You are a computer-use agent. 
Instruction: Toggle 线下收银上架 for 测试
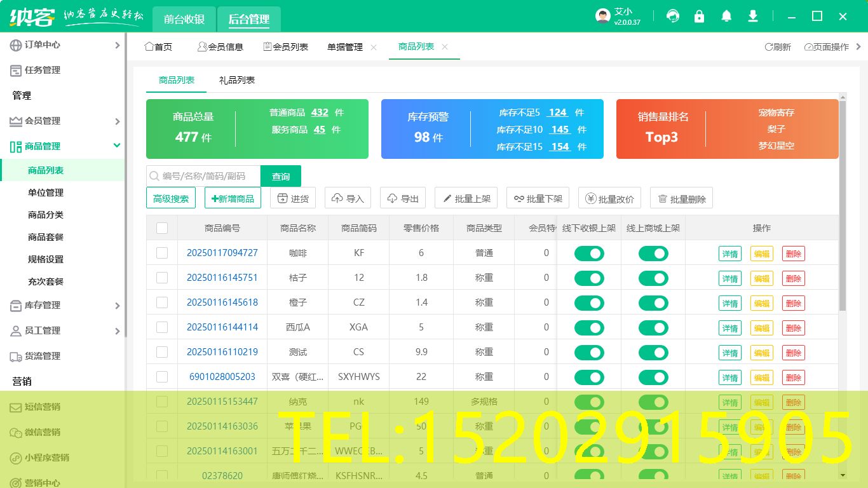589,353
